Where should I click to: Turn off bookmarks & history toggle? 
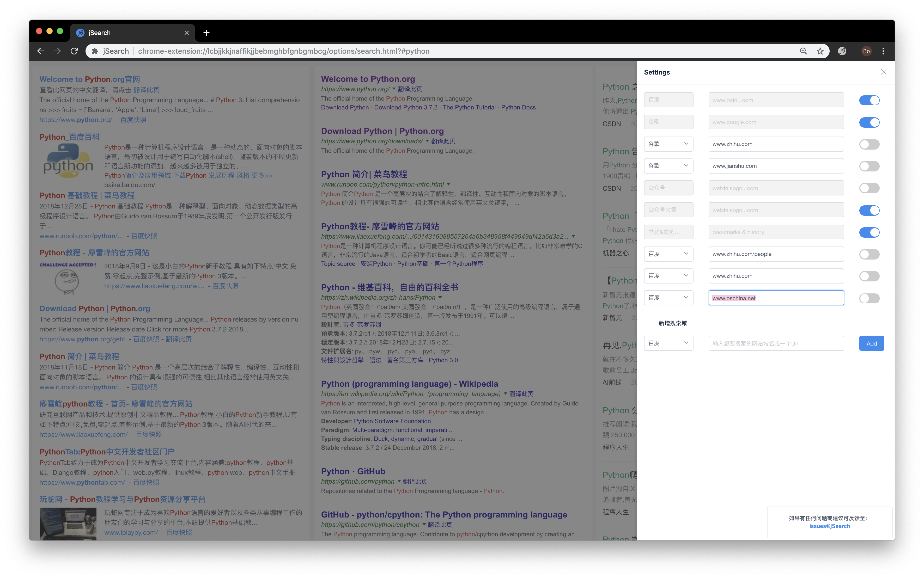click(869, 232)
